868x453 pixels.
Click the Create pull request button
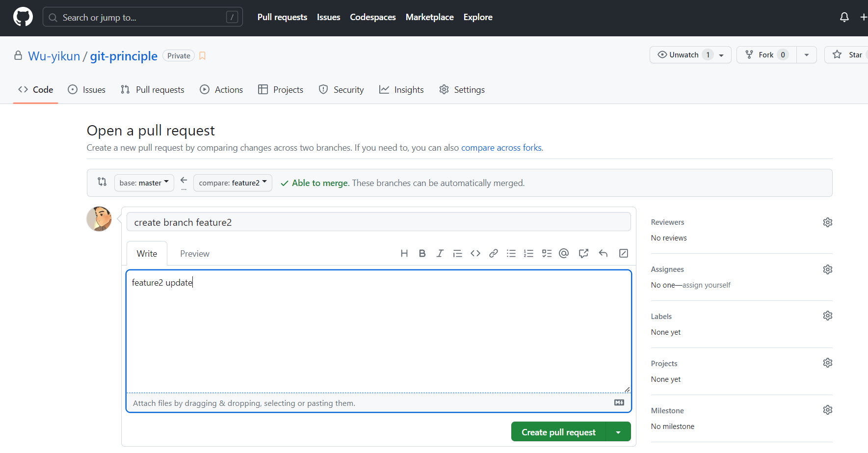point(558,432)
